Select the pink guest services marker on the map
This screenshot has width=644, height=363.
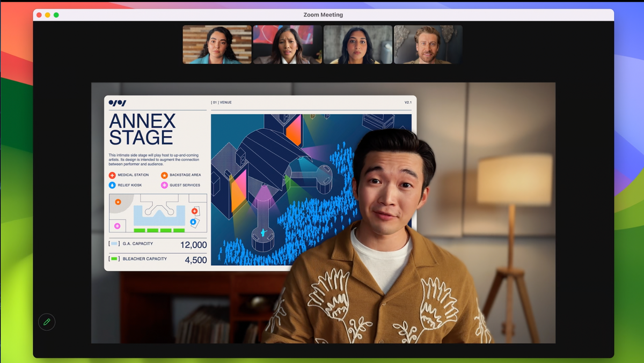[x=117, y=226]
